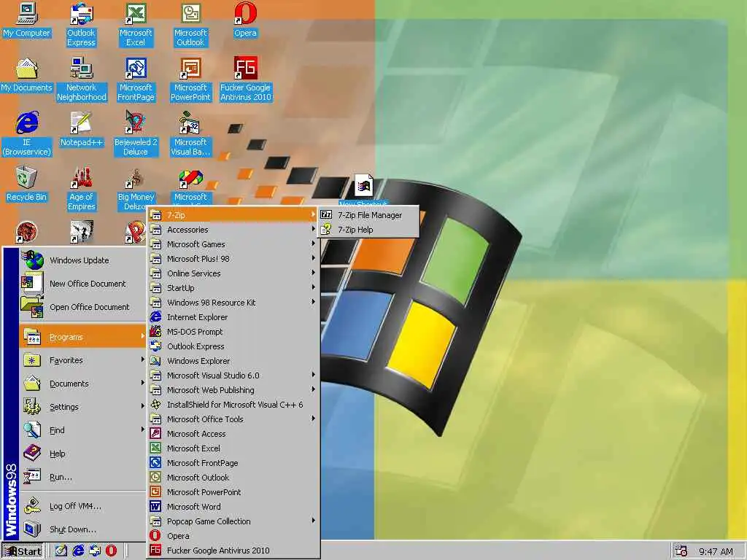Click the Opera desktop shortcut
The image size is (747, 560).
tap(245, 20)
